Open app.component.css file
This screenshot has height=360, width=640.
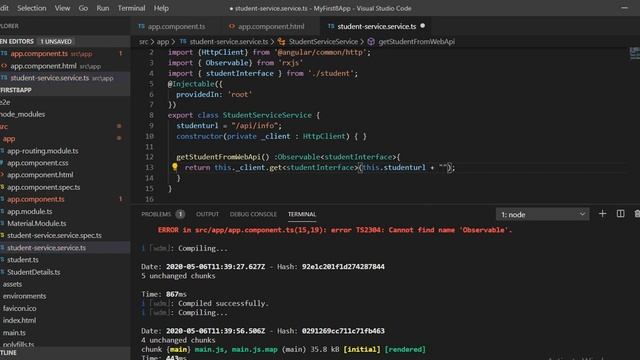38,163
